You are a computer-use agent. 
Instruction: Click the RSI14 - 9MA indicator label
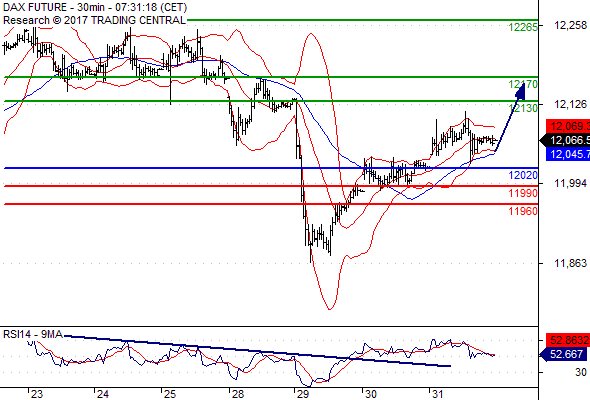[33, 334]
